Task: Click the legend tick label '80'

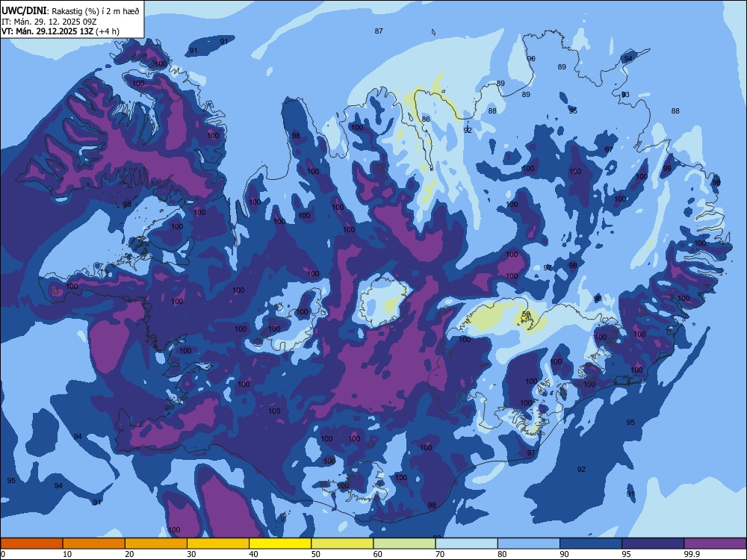Action: tap(502, 554)
